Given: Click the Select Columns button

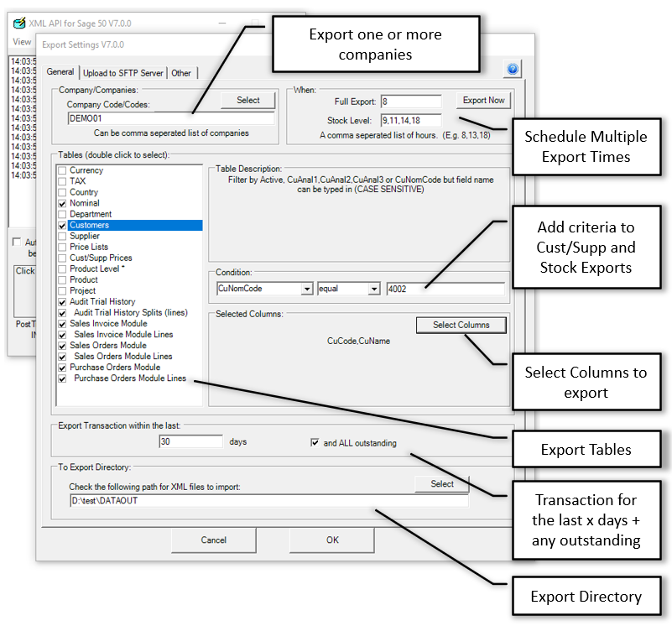Looking at the screenshot, I should coord(461,325).
